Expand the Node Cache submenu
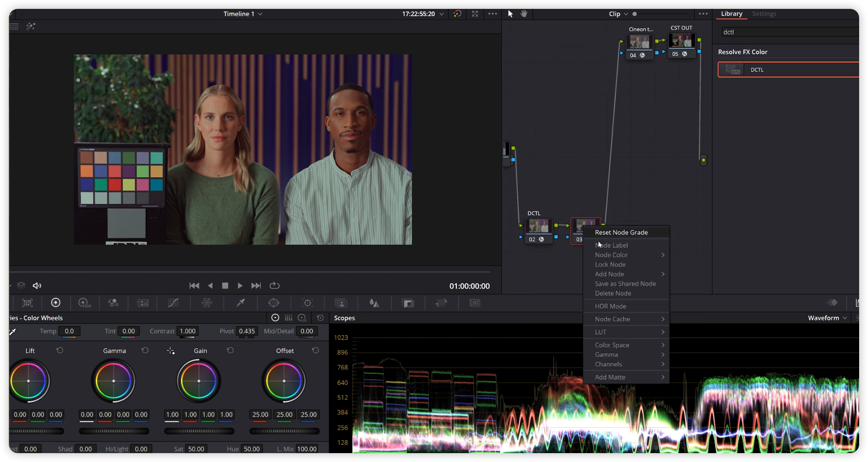868x462 pixels. click(x=626, y=319)
